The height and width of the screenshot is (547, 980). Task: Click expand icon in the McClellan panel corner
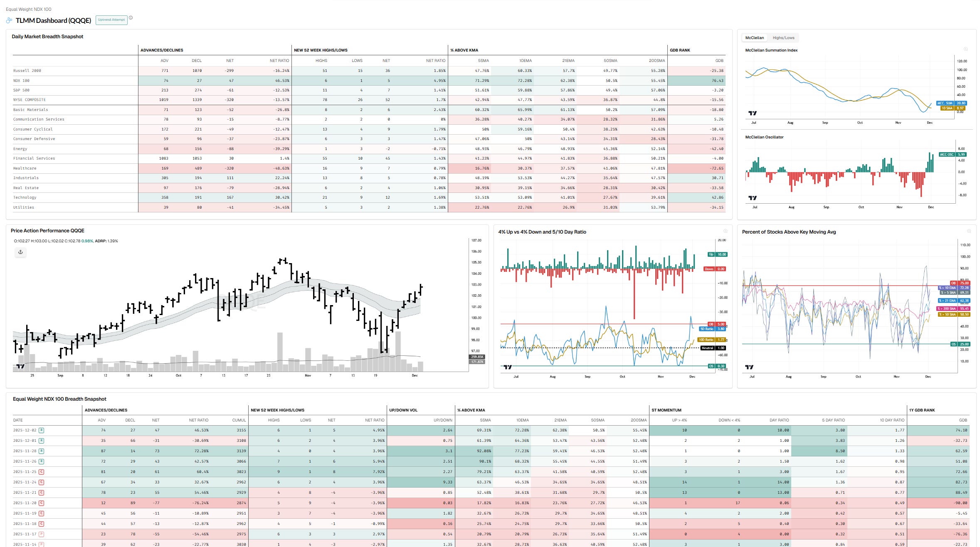(x=965, y=49)
